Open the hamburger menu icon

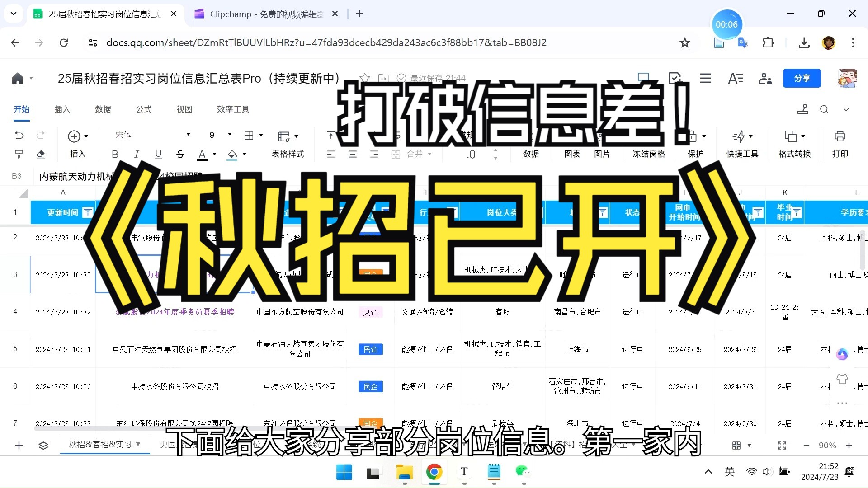706,78
